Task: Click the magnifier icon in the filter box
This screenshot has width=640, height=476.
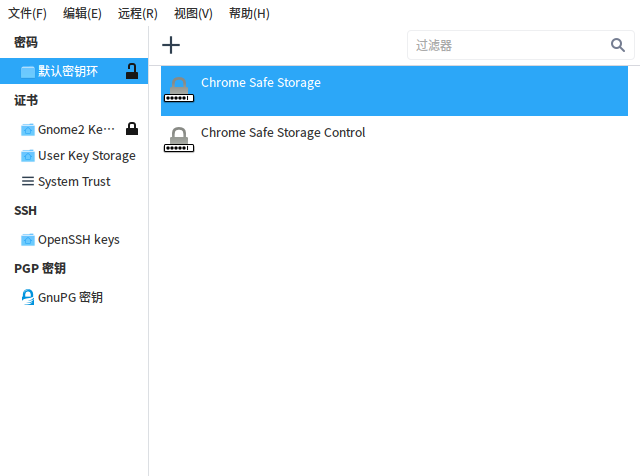Action: coord(618,45)
